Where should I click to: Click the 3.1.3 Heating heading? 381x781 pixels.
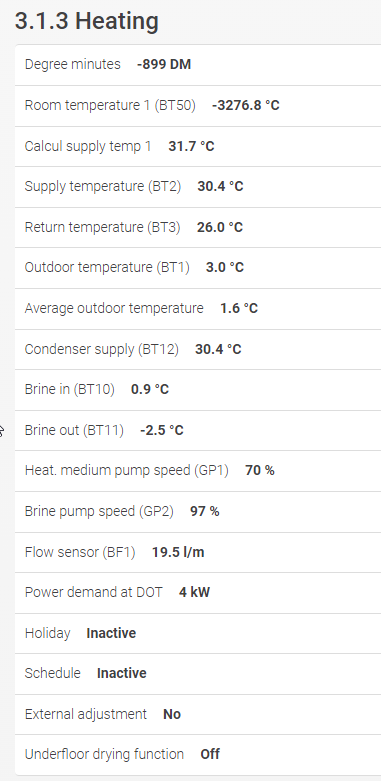(x=87, y=21)
